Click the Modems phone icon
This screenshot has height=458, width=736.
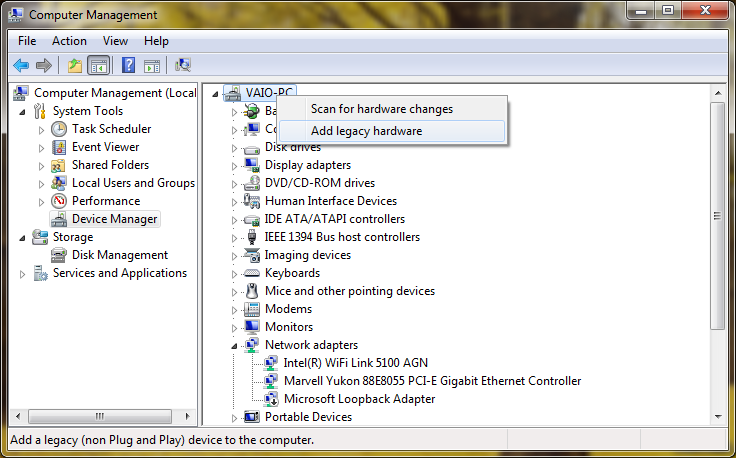pyautogui.click(x=252, y=309)
